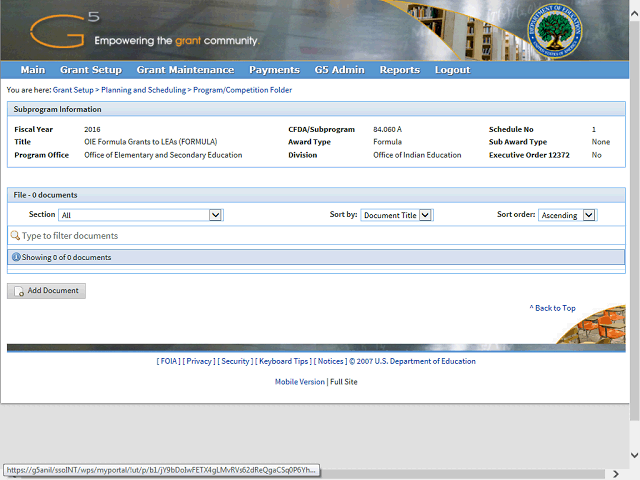The image size is (640, 480).
Task: Click the title OIE Formula Grants to LEAs (FORMULA)
Action: coord(151,142)
